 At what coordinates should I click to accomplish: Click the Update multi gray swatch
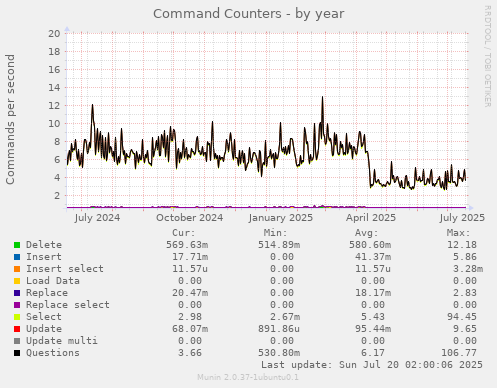click(17, 341)
